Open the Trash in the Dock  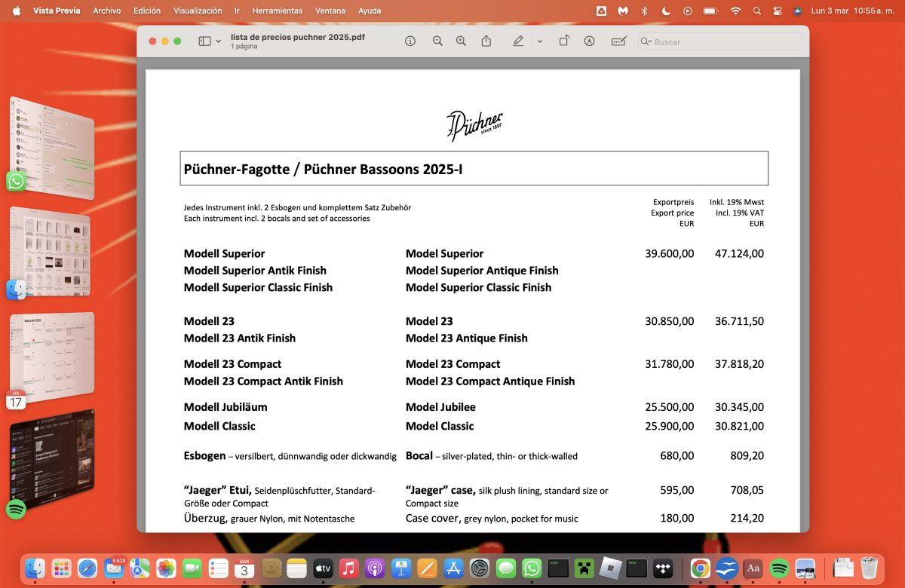(x=869, y=568)
